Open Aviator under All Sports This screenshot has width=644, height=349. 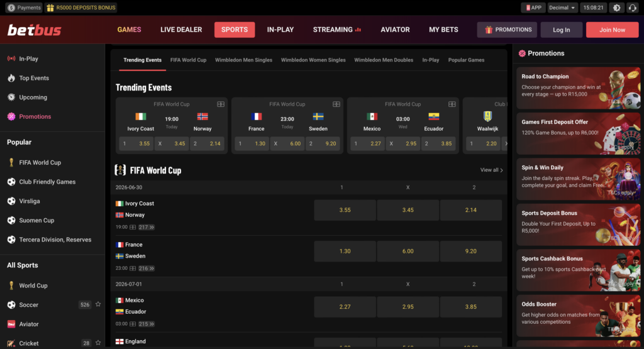pos(52,324)
